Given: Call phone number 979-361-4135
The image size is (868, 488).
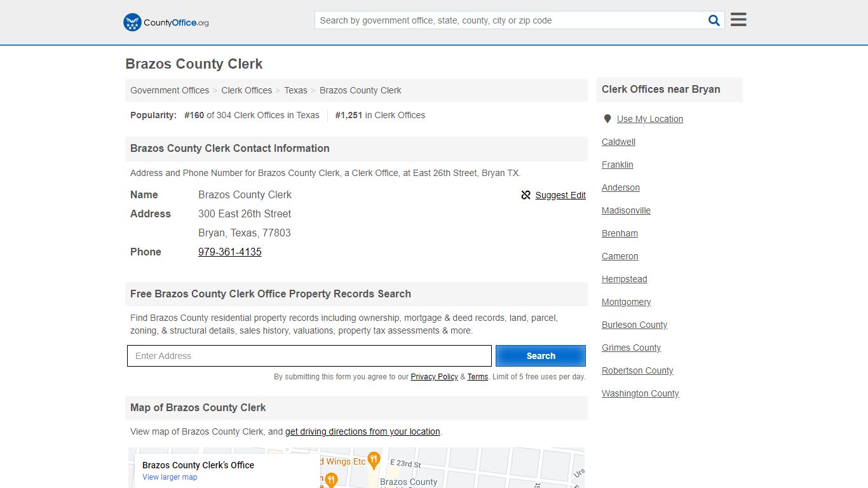Looking at the screenshot, I should coord(230,252).
